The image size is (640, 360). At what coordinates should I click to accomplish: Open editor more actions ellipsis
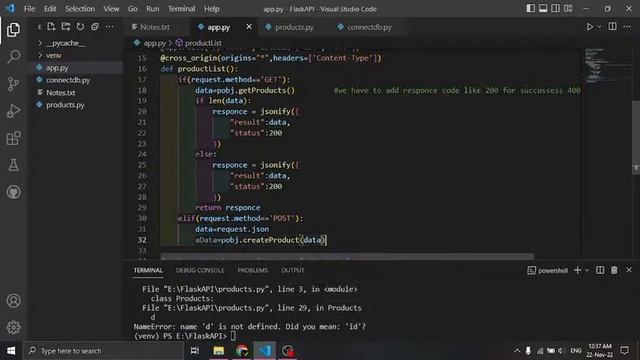pyautogui.click(x=627, y=27)
